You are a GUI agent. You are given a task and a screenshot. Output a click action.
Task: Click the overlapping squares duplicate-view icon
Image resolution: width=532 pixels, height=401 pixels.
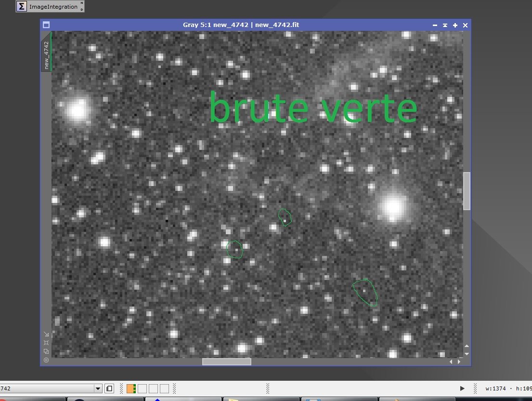pos(47,351)
